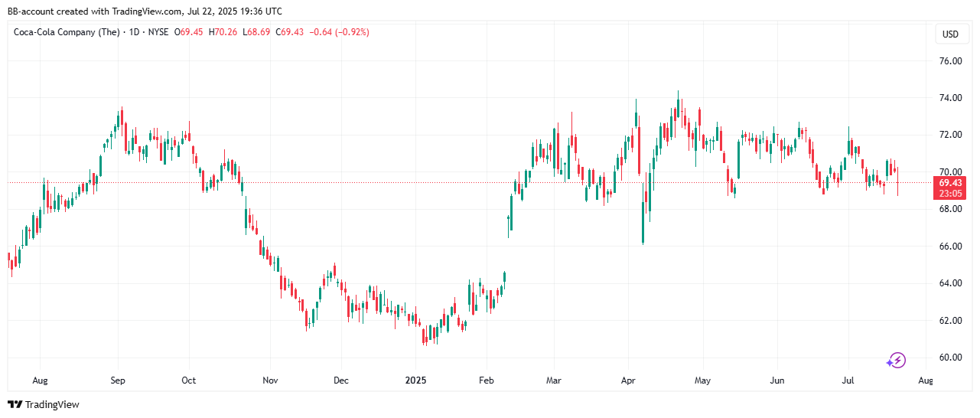
Task: Click the open value O69.45 in legend
Action: click(188, 32)
